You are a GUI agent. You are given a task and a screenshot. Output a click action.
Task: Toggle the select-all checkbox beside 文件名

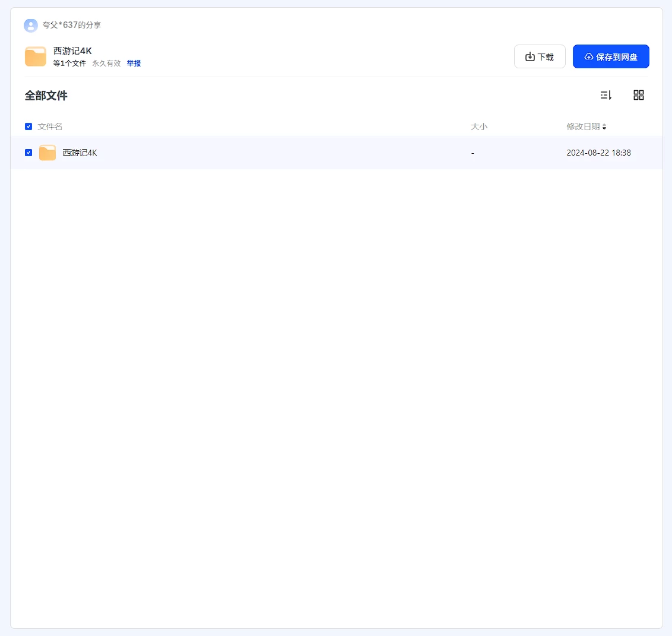coord(28,126)
